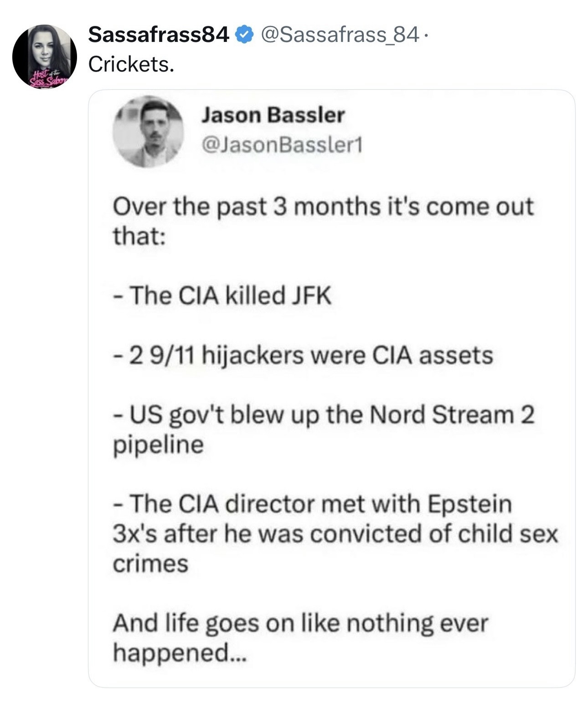Click "The CIA director met with Epstein" line

point(313,504)
